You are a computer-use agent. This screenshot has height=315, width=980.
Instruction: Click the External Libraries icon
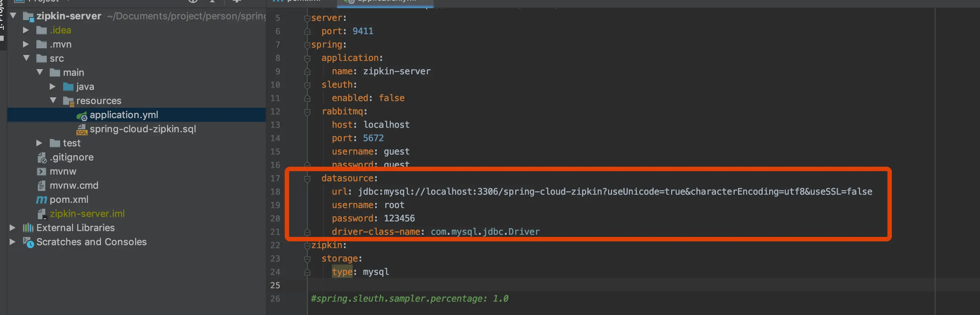coord(28,228)
